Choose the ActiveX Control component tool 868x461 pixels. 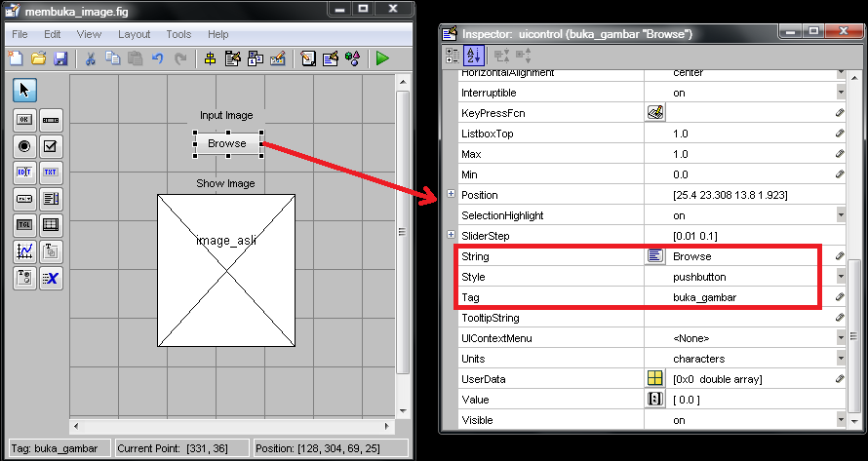tap(51, 278)
